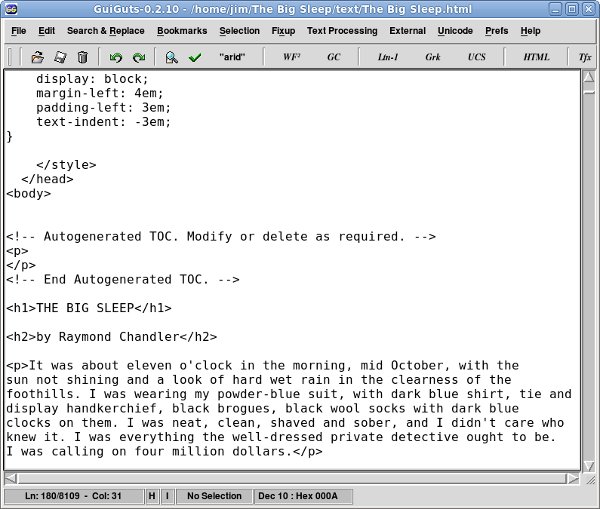Click the line starting "<p>It was about eleven"
Viewport: 600px width, 509px height.
pyautogui.click(x=262, y=365)
